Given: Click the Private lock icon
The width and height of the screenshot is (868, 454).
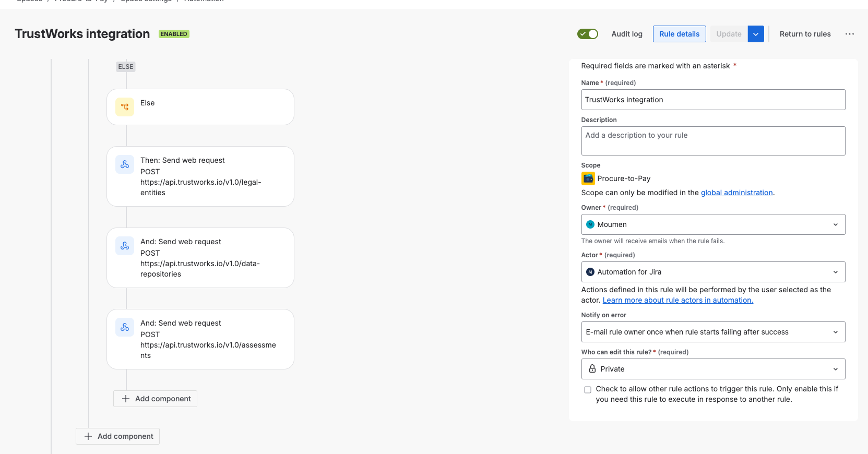Looking at the screenshot, I should click(x=592, y=368).
